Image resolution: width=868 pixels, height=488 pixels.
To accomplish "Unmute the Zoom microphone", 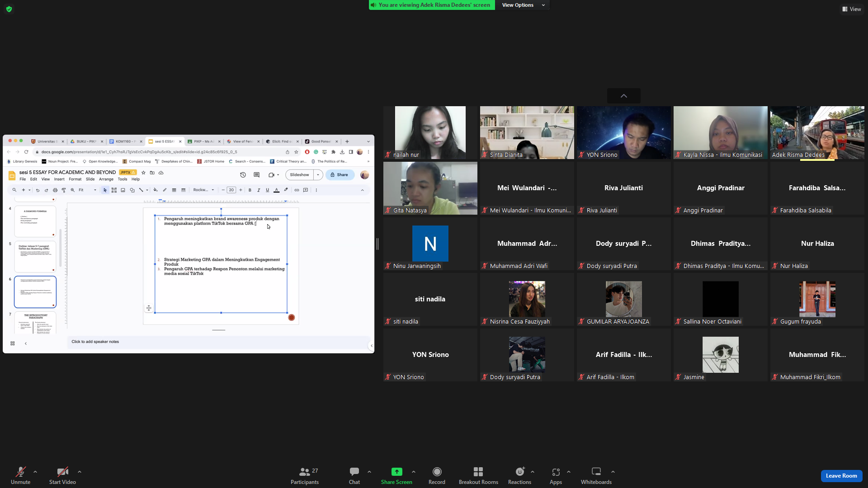I will click(20, 475).
